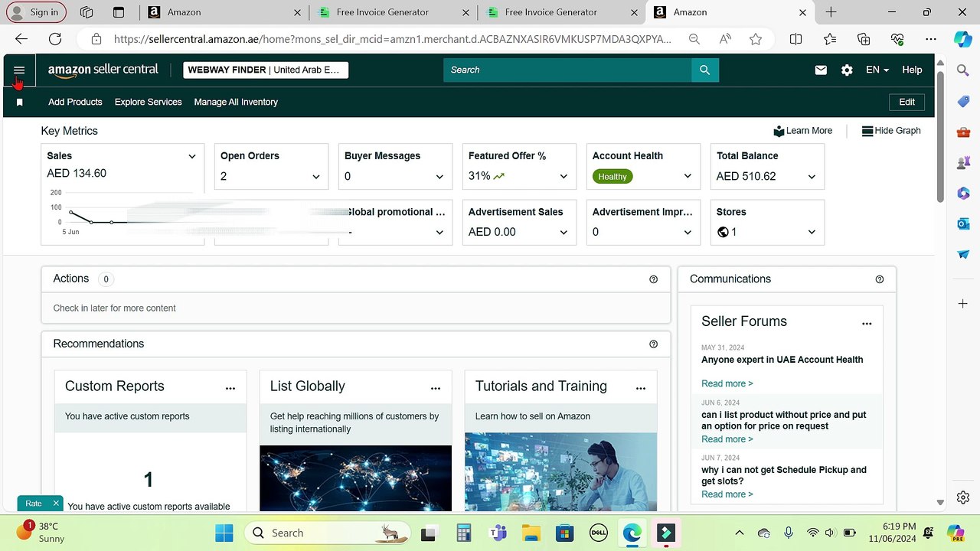Go back using the browser back arrow
This screenshot has height=551, width=980.
click(21, 39)
